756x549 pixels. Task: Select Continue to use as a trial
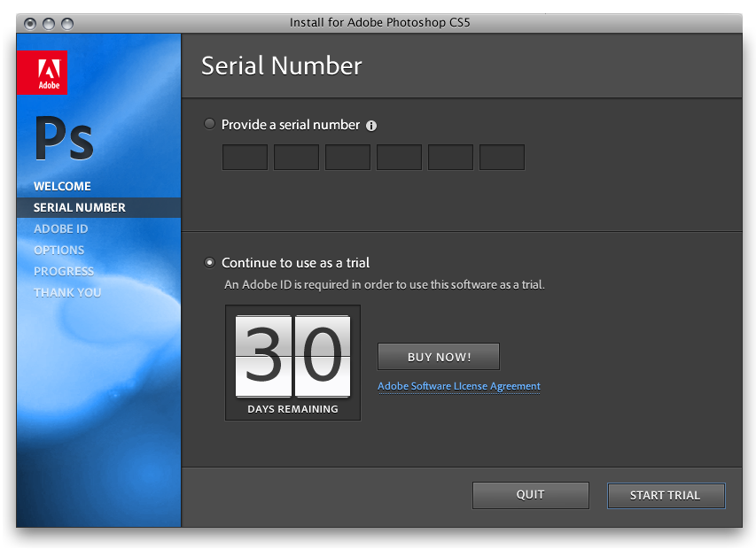[209, 263]
